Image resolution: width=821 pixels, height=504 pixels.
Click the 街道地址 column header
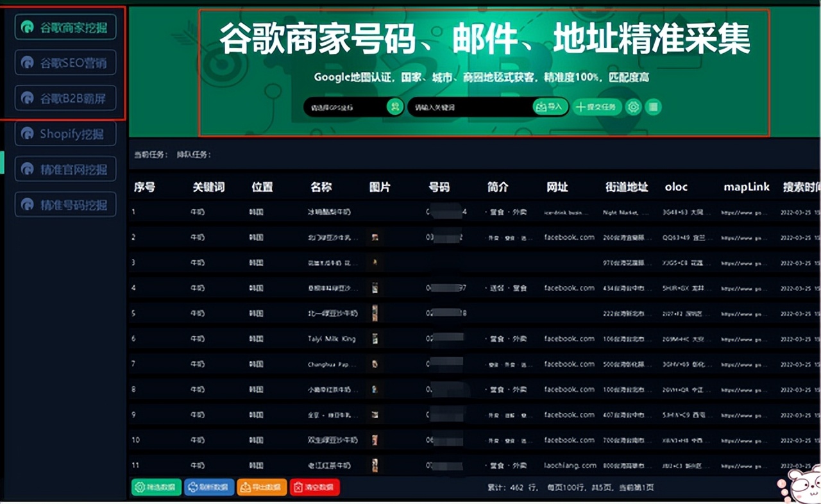pos(627,187)
